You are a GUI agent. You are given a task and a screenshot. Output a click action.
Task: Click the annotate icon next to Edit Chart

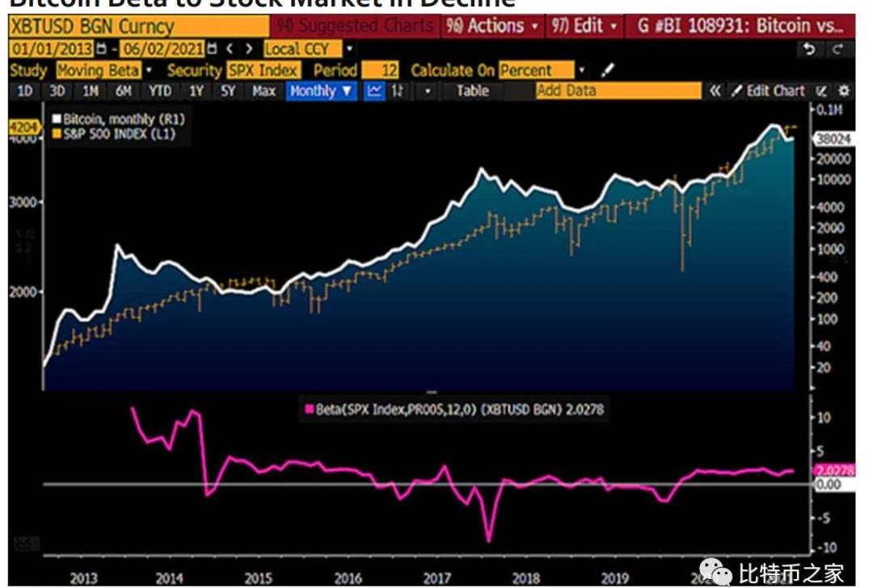tap(821, 90)
